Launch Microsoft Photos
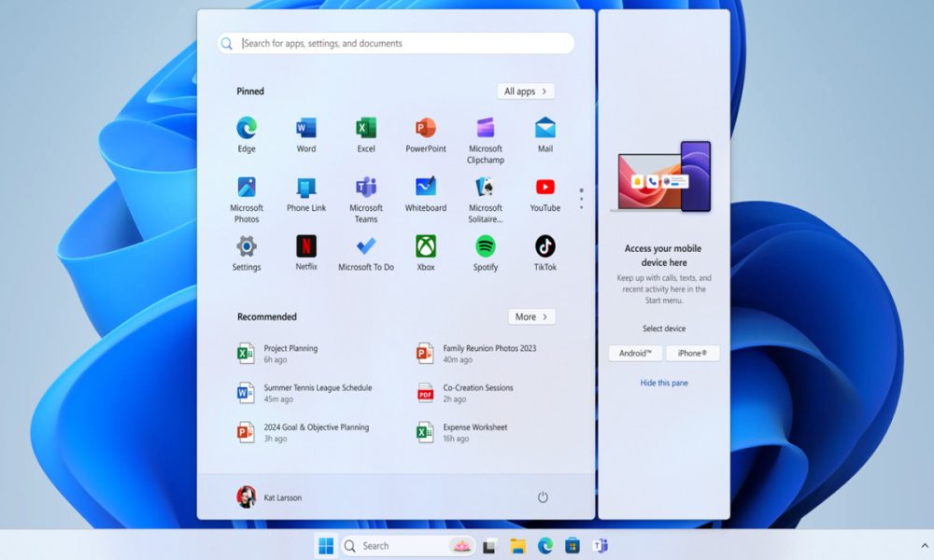Screen dimensions: 934x560 tap(247, 200)
